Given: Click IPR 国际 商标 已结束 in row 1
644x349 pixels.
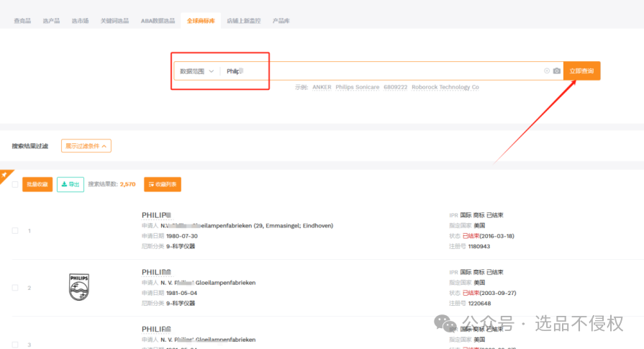Looking at the screenshot, I should 476,215.
